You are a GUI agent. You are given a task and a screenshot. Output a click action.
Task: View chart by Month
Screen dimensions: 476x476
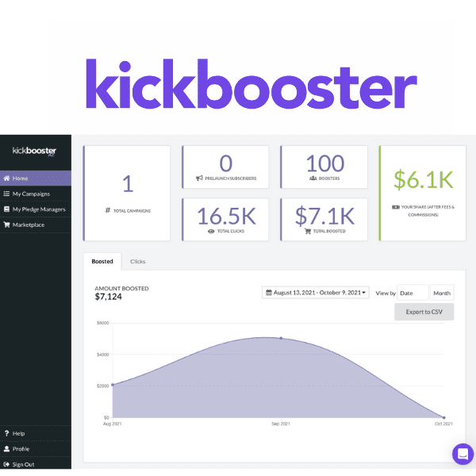(442, 293)
